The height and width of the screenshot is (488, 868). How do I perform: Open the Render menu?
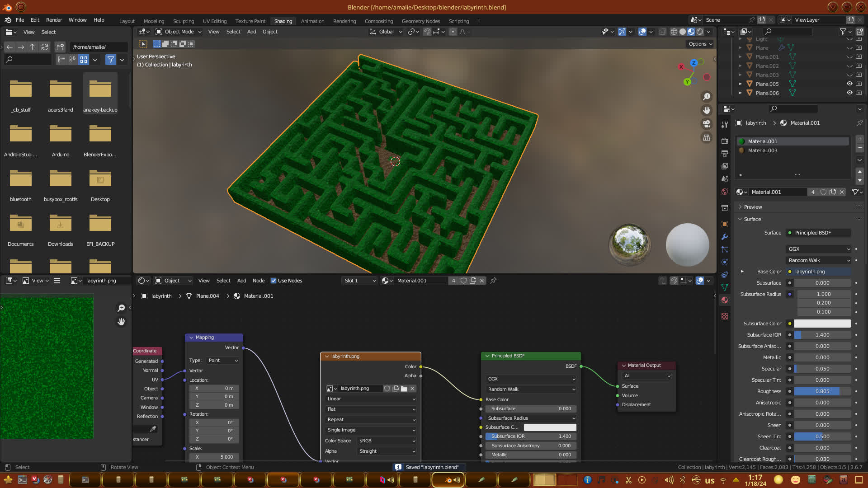(x=54, y=20)
